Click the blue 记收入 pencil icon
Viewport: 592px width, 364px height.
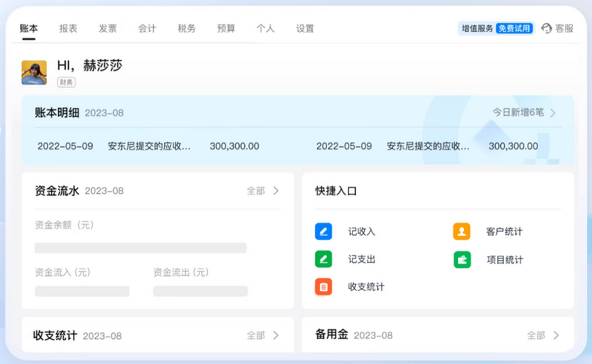tap(324, 231)
